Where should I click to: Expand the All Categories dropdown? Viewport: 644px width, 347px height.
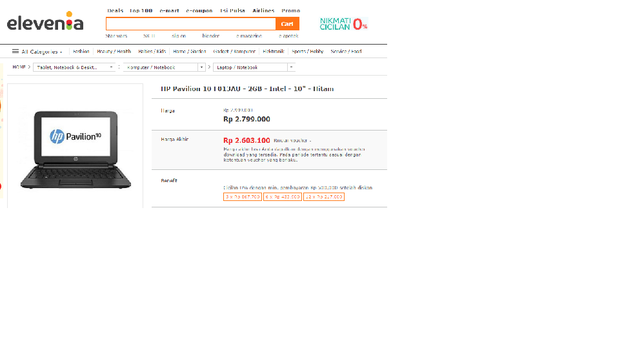point(41,52)
